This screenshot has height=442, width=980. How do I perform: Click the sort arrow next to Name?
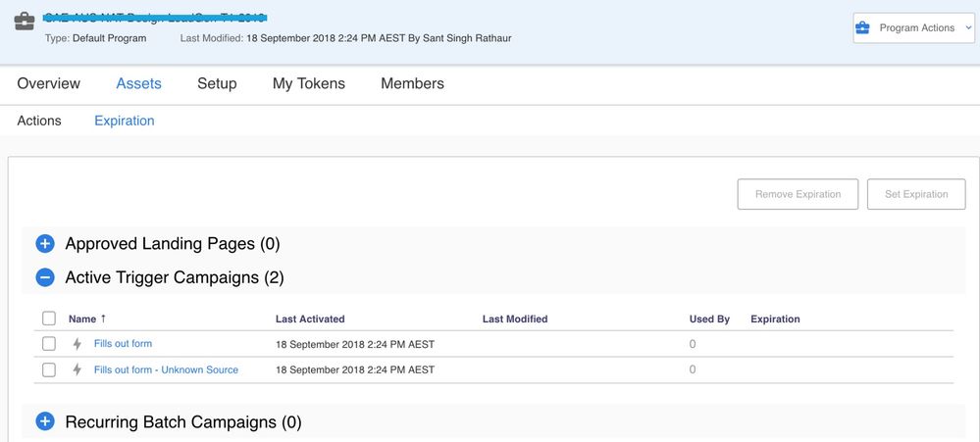[104, 319]
